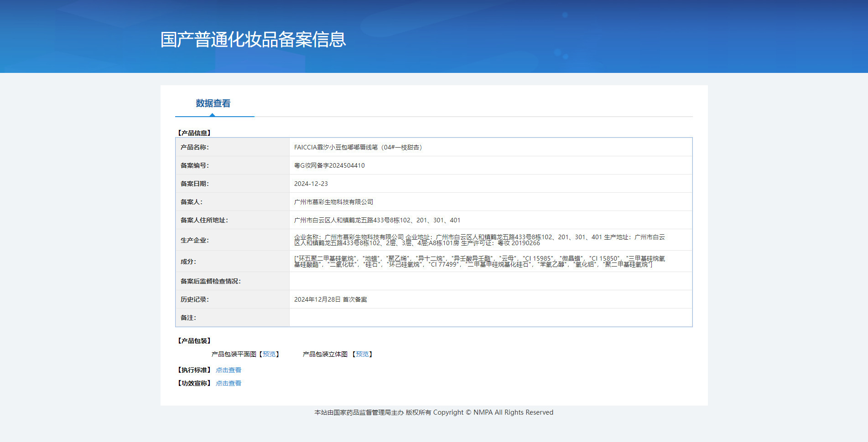Screen dimensions: 868x442
Task: Click the 【产品包装】 section heading
Action: 194,341
